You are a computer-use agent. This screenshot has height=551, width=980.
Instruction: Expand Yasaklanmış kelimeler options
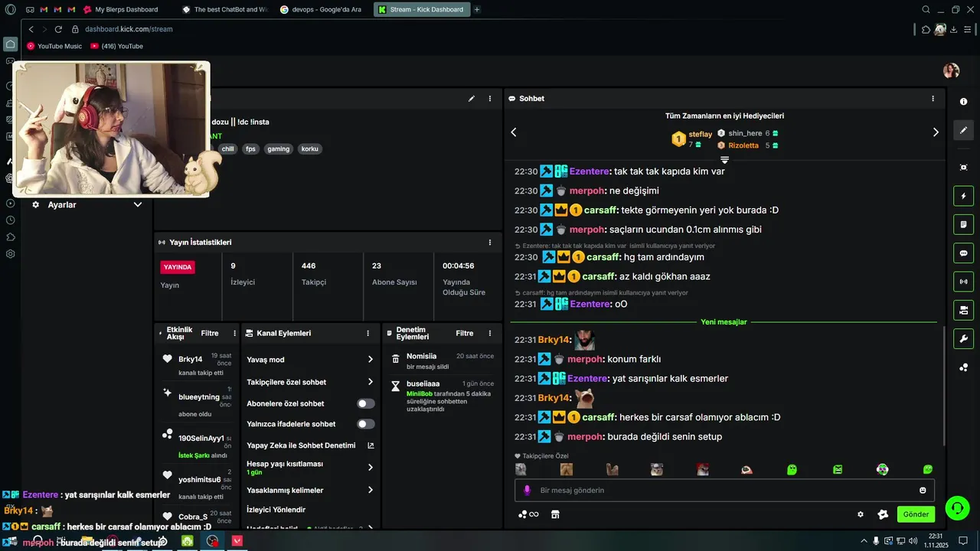pos(371,490)
